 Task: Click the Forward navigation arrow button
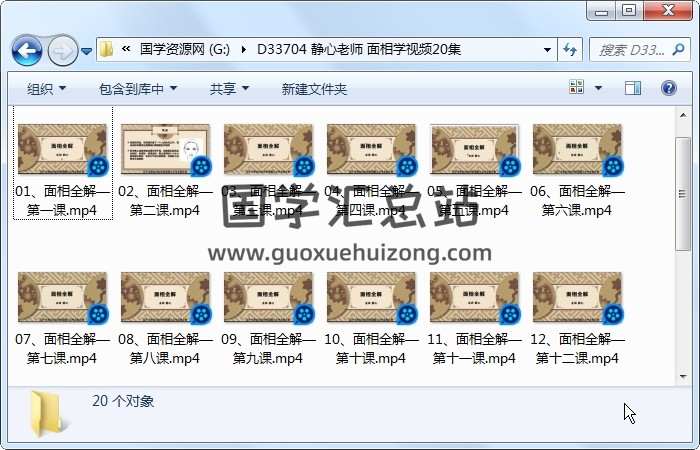coord(62,49)
